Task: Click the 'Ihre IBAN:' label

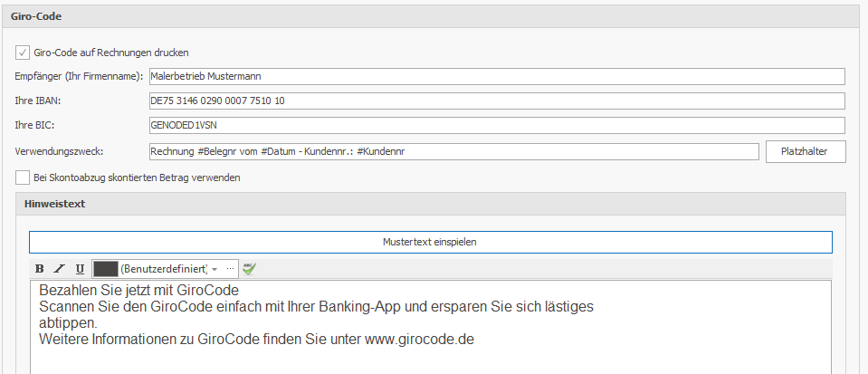Action: [38, 101]
